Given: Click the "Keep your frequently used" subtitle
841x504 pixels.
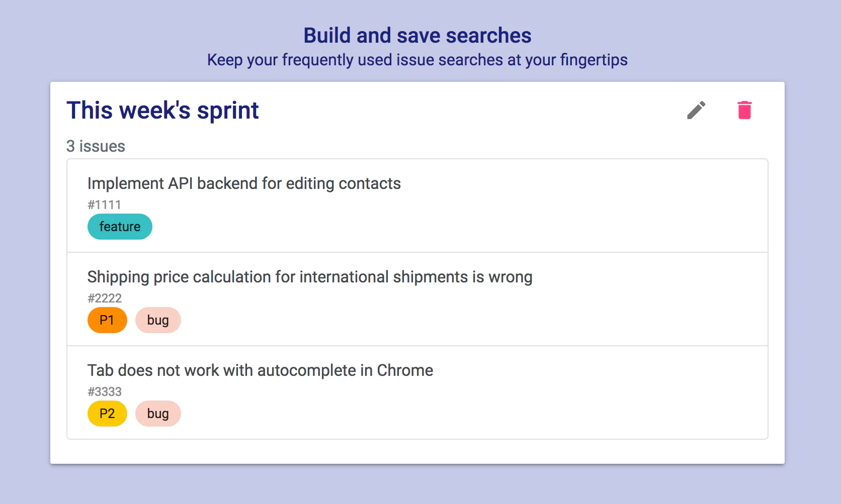Looking at the screenshot, I should click(x=417, y=60).
